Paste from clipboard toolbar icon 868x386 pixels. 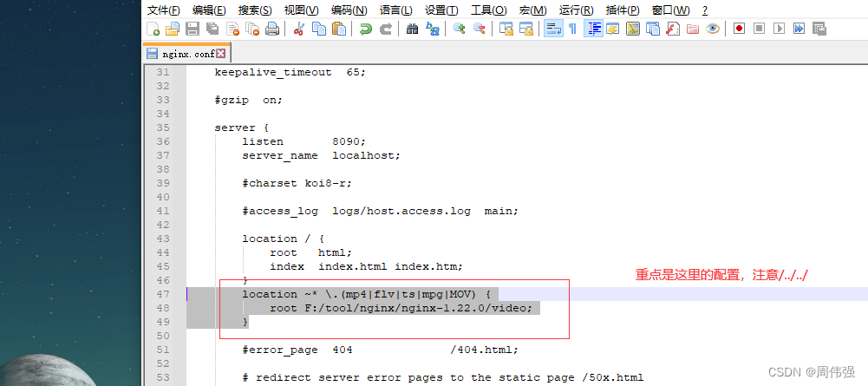[339, 29]
